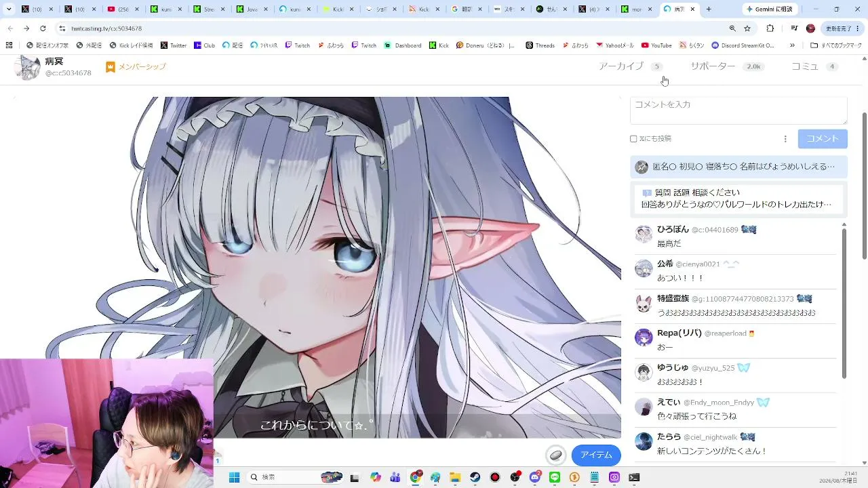868x488 pixels.
Task: Open commenter ひろぽん's profile name
Action: coord(673,230)
